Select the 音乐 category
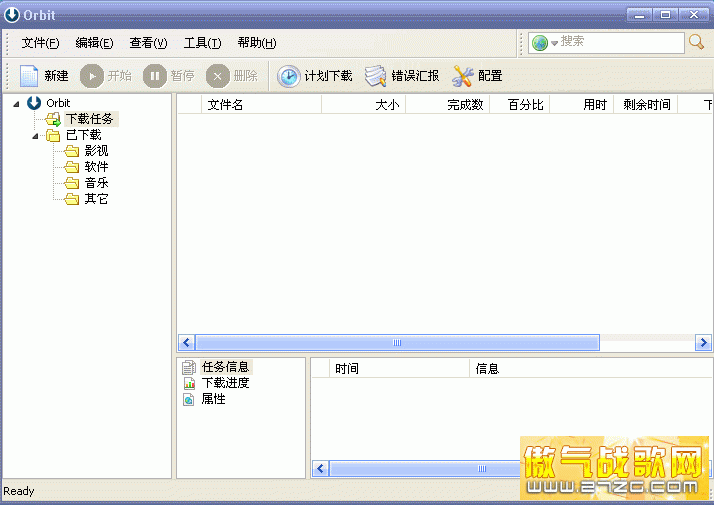The image size is (714, 505). 96,183
